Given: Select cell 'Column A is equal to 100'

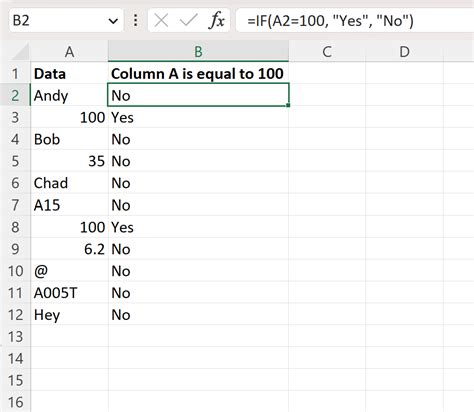Looking at the screenshot, I should [198, 73].
